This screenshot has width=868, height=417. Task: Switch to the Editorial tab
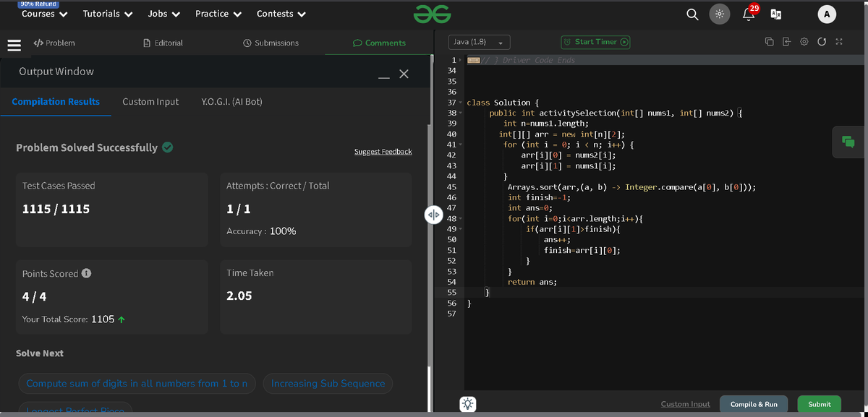(x=163, y=43)
